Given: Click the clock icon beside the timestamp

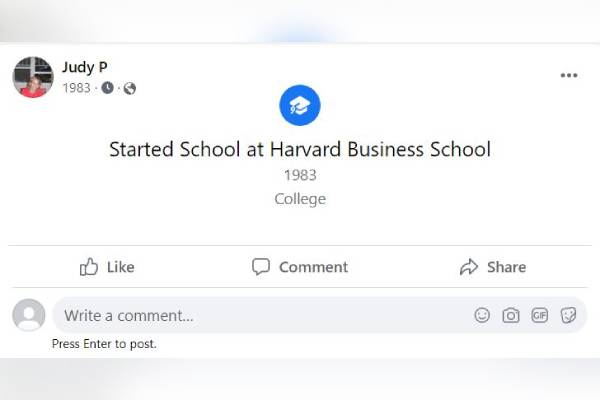Looking at the screenshot, I should coord(107,88).
